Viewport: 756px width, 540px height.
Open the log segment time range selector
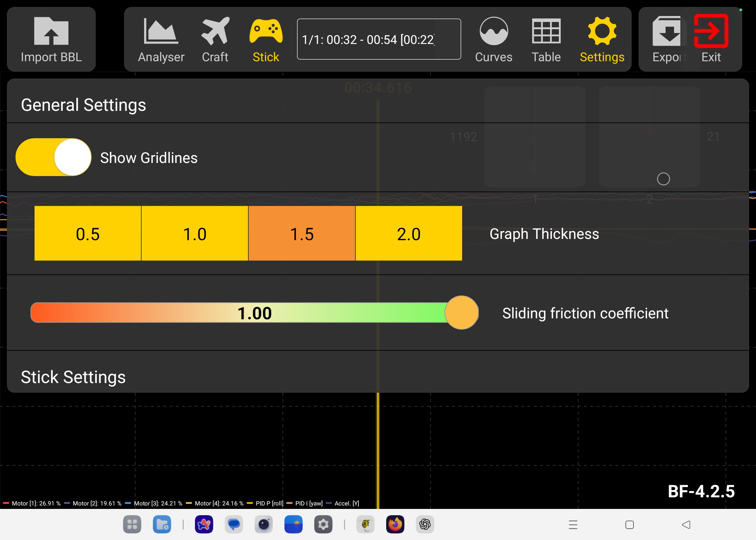[x=379, y=39]
